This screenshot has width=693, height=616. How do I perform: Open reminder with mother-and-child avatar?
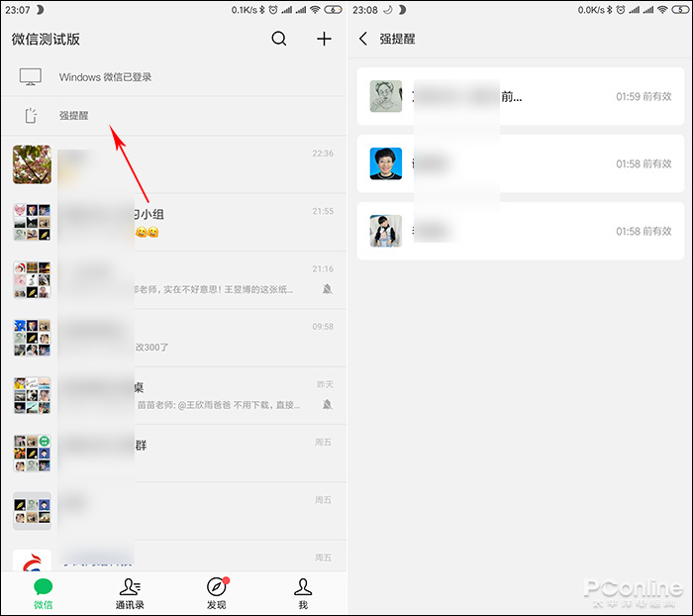click(521, 231)
